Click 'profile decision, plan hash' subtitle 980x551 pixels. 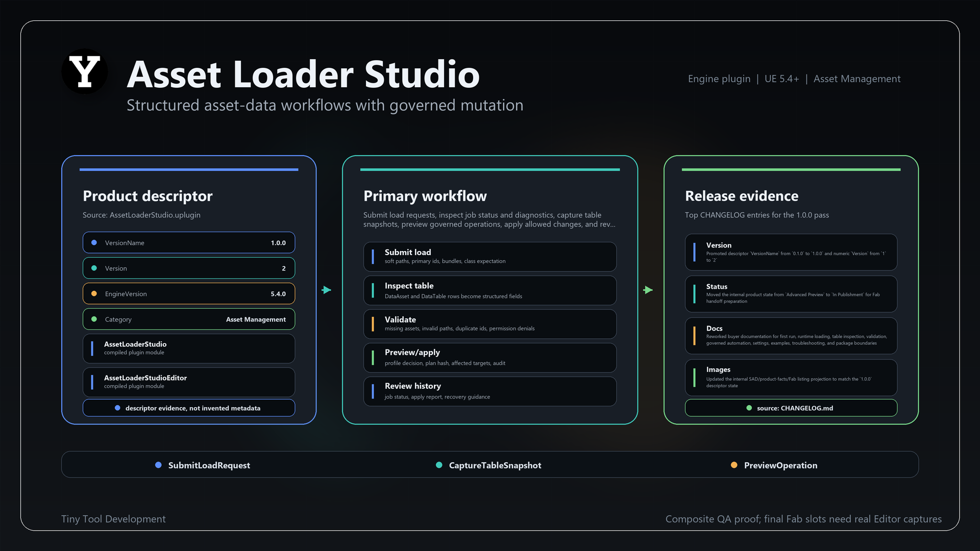click(x=445, y=363)
